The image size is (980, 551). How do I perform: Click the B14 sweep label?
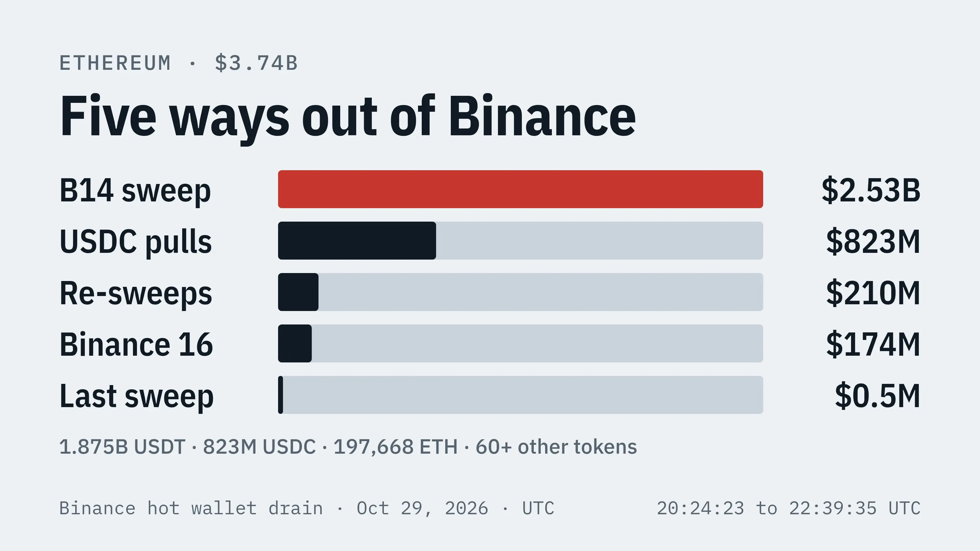(x=135, y=191)
